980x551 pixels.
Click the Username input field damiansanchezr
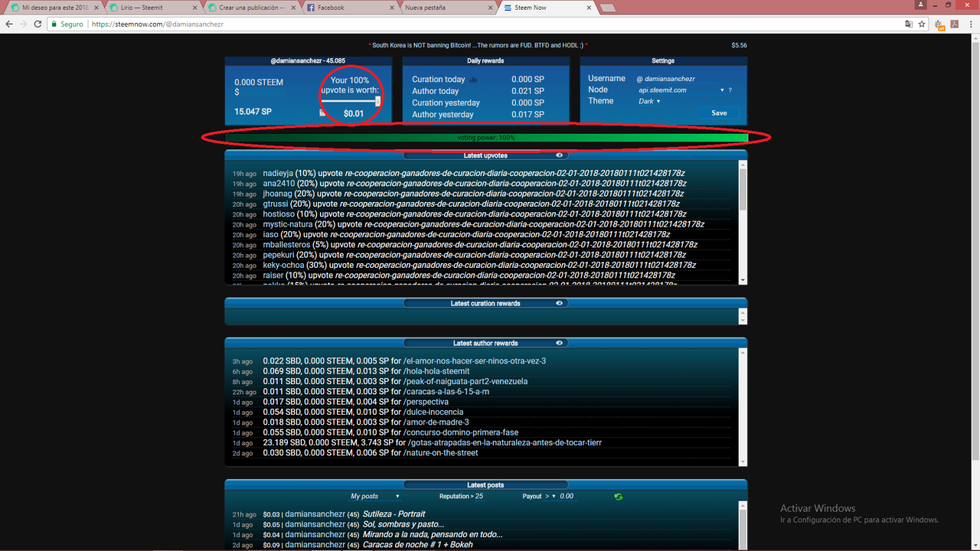pos(681,79)
